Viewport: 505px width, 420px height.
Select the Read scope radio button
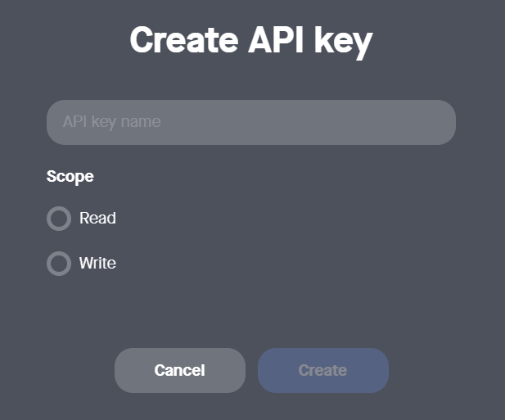coord(59,219)
